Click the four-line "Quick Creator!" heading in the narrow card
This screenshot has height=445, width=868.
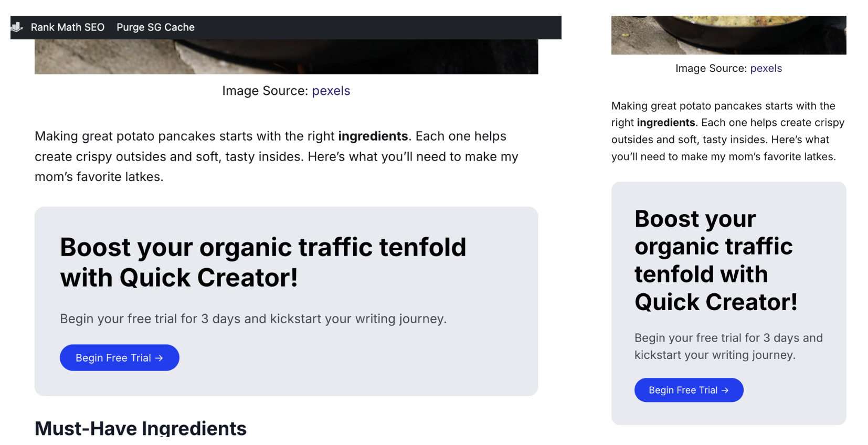pos(715,260)
